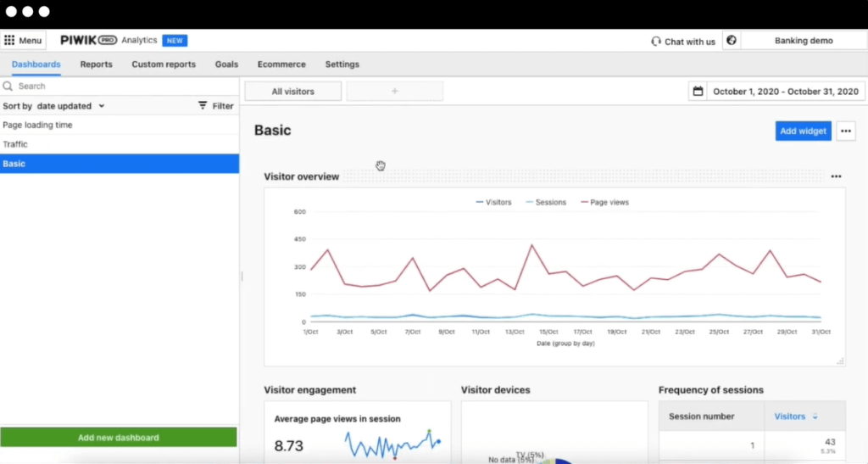Click the Filter funnel icon
Screen dimensions: 868x464
[x=203, y=105]
